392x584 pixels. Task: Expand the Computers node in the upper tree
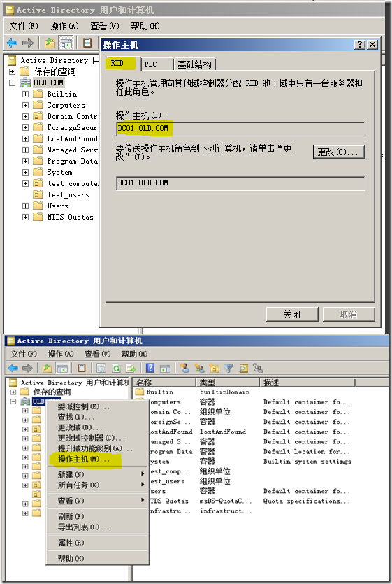click(x=25, y=105)
